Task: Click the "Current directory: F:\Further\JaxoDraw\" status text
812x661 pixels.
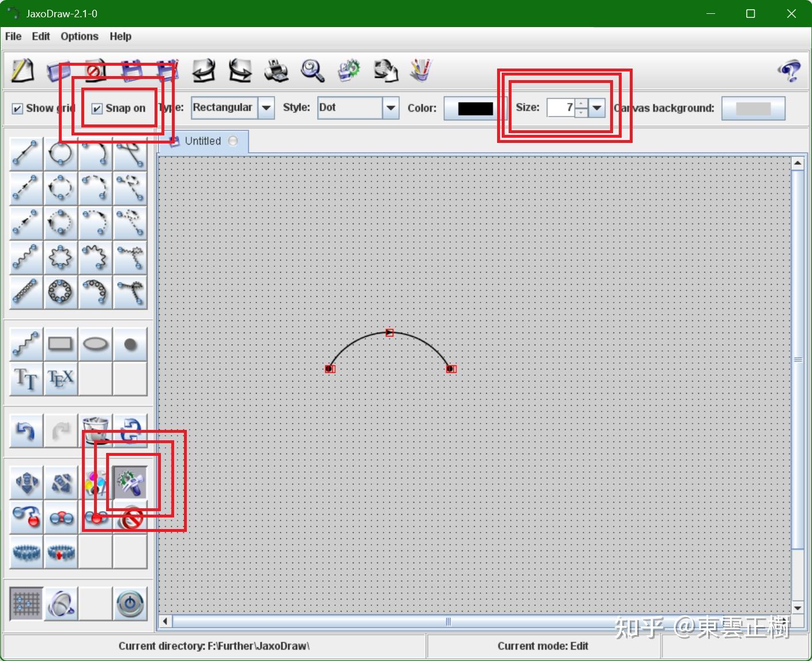Action: point(214,646)
